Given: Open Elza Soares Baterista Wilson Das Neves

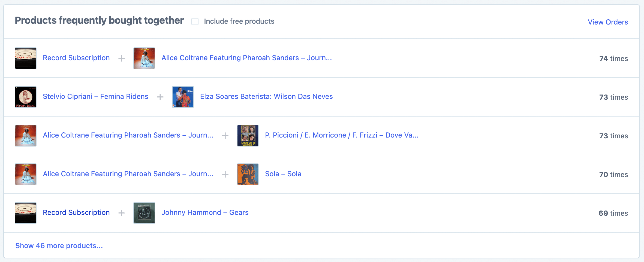Looking at the screenshot, I should tap(266, 96).
